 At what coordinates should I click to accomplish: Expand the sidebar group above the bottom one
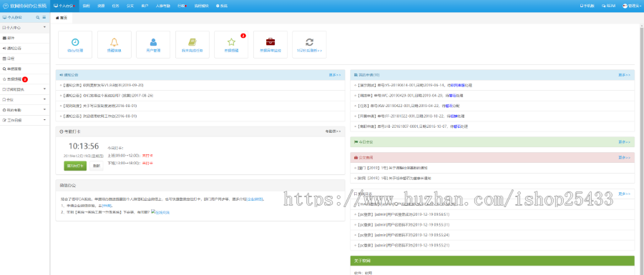[24, 110]
